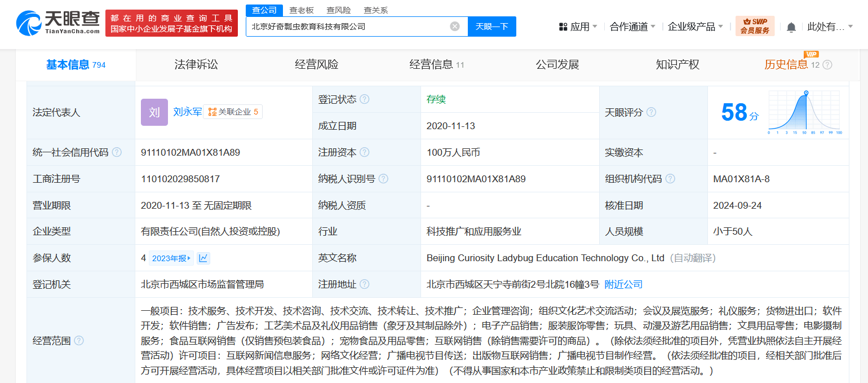Click help icon next to 登记状态
This screenshot has height=383, width=868.
[365, 99]
